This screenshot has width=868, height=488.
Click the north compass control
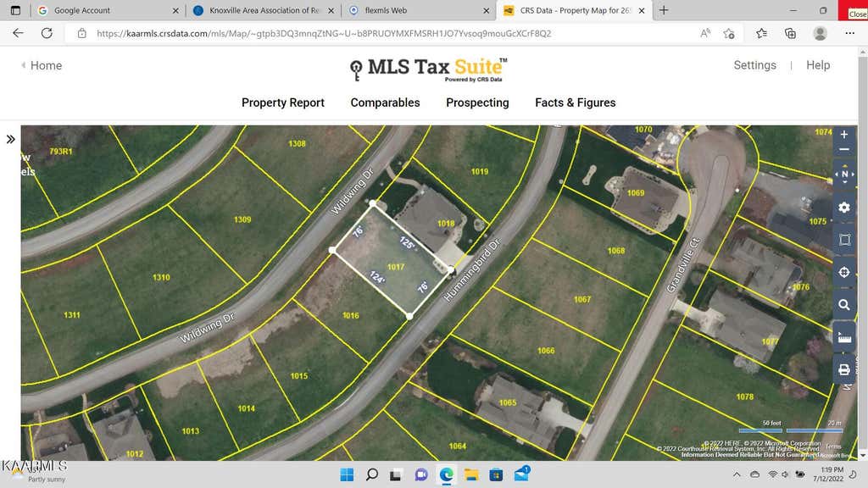click(x=844, y=175)
